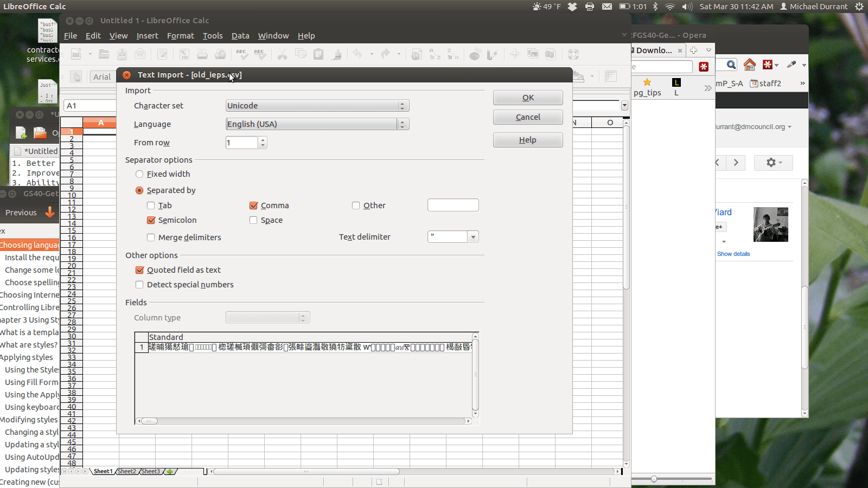
Task: Expand Opera bookmarks bar overflow chevron after staff2
Action: tap(802, 84)
